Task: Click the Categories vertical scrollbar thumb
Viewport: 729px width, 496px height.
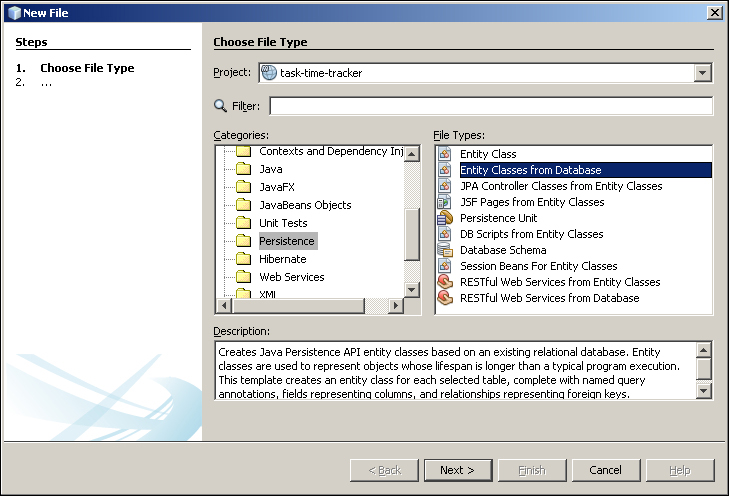Action: [x=412, y=234]
